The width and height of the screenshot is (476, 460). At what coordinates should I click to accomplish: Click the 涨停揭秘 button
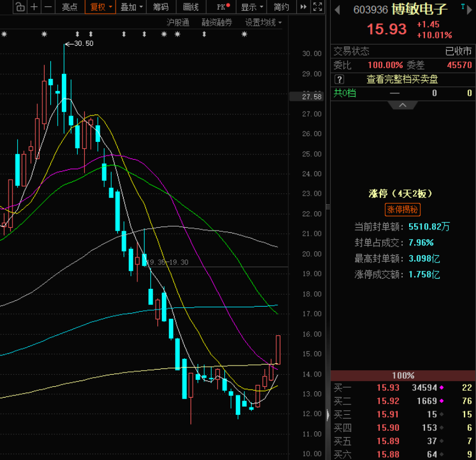[x=403, y=209]
